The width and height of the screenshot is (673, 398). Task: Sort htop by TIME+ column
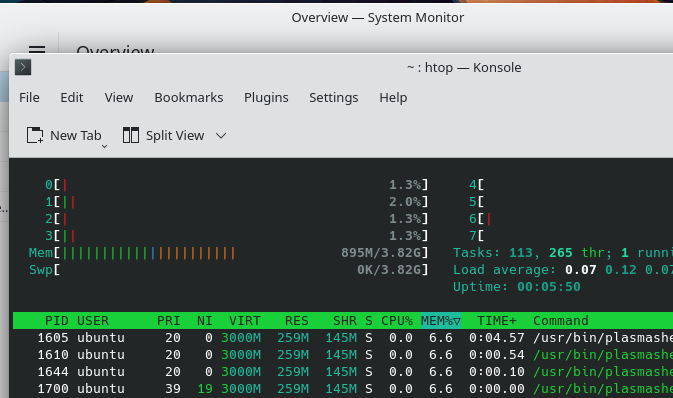(x=497, y=321)
